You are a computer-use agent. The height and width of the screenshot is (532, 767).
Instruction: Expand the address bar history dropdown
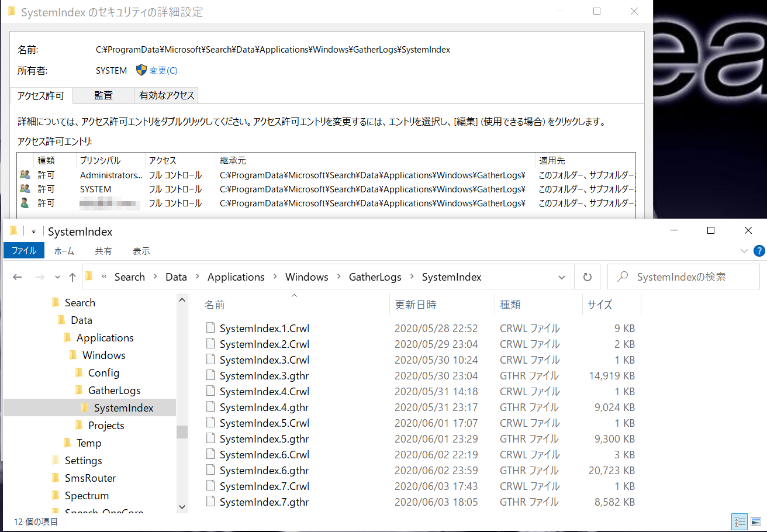[562, 277]
